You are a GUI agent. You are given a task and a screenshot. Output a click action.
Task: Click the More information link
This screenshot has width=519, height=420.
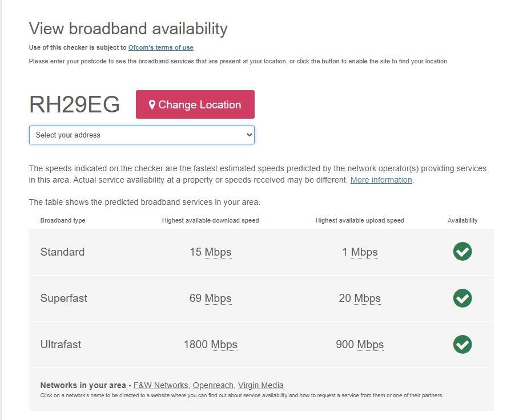pos(381,180)
